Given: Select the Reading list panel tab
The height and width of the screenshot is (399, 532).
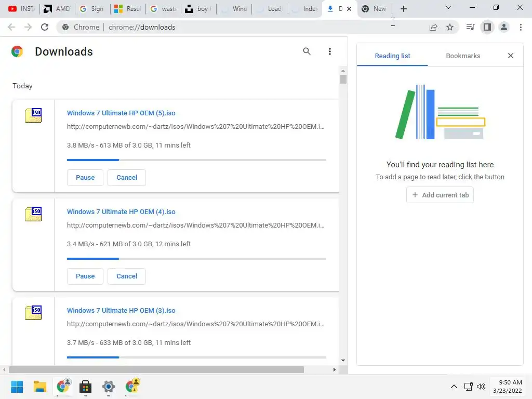Looking at the screenshot, I should point(392,56).
